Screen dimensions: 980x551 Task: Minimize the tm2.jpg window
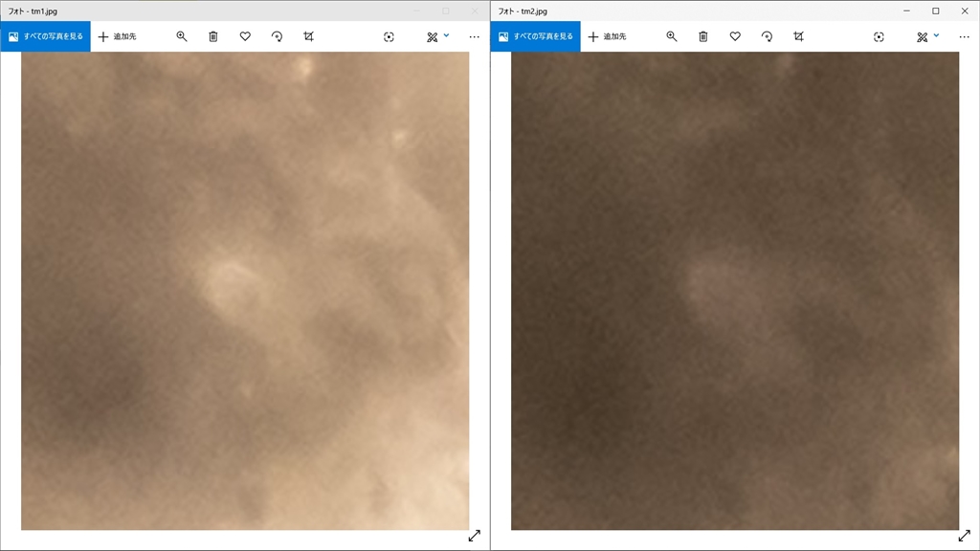pyautogui.click(x=907, y=11)
